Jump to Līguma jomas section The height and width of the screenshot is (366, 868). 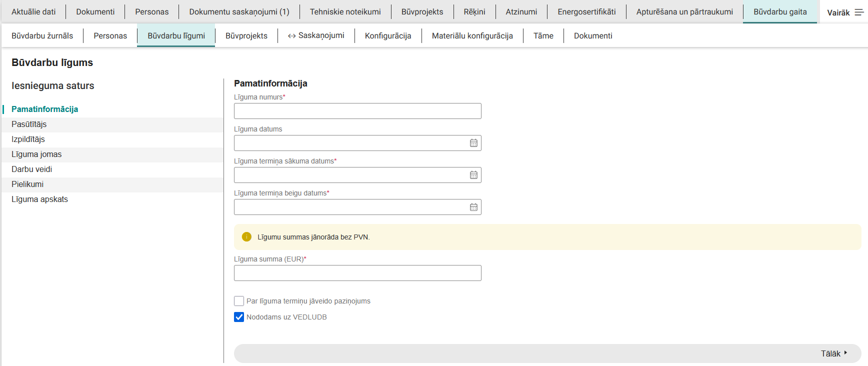(x=112, y=154)
